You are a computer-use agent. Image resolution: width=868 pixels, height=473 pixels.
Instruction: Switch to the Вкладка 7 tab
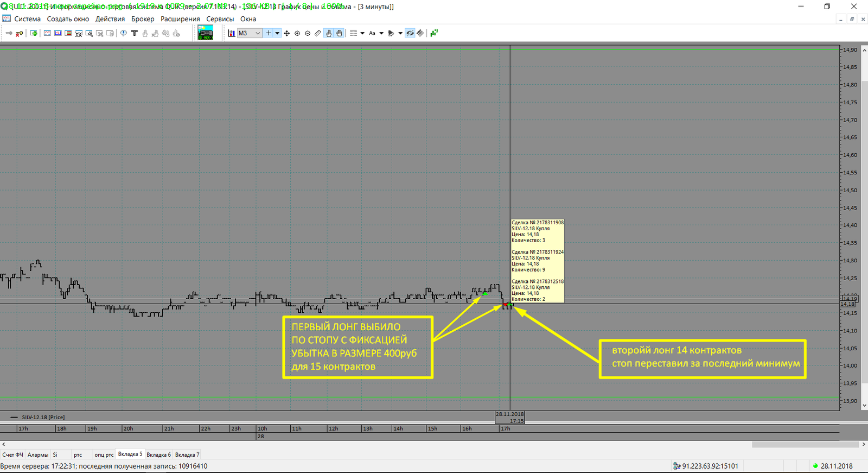pyautogui.click(x=187, y=455)
